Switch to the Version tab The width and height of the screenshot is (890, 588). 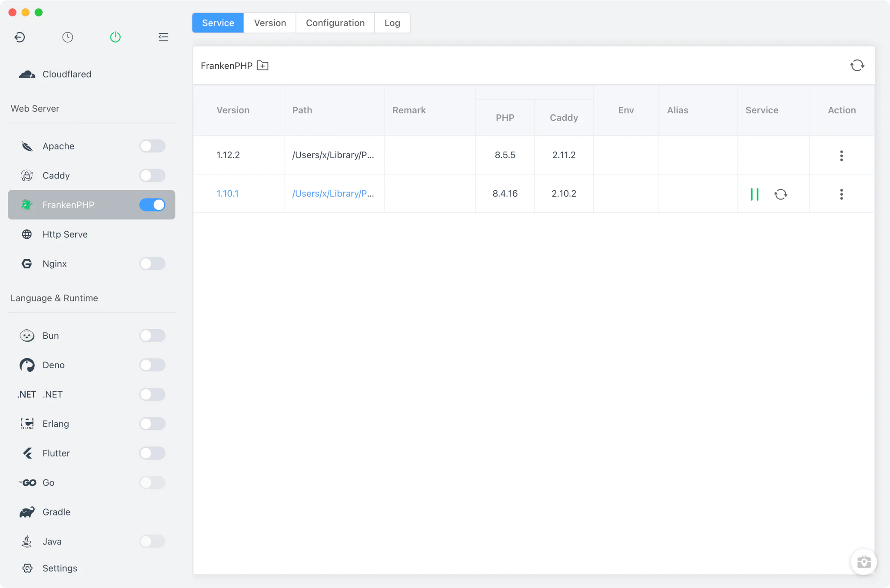[270, 23]
